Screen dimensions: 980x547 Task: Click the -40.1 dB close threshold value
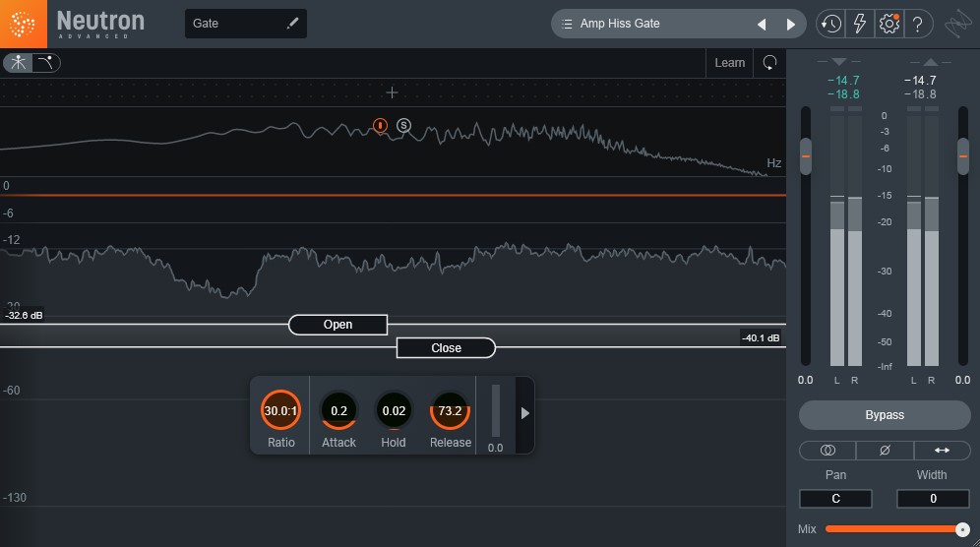(x=761, y=337)
